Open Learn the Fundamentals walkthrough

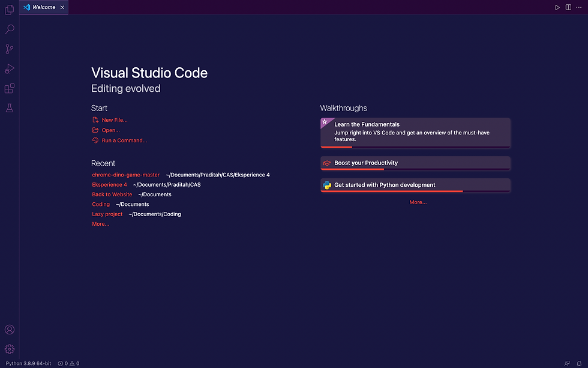[x=415, y=133]
